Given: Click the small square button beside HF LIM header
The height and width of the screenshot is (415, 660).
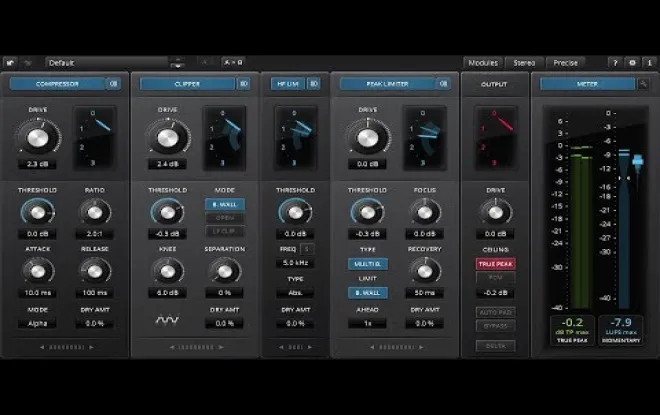Looking at the screenshot, I should point(314,84).
